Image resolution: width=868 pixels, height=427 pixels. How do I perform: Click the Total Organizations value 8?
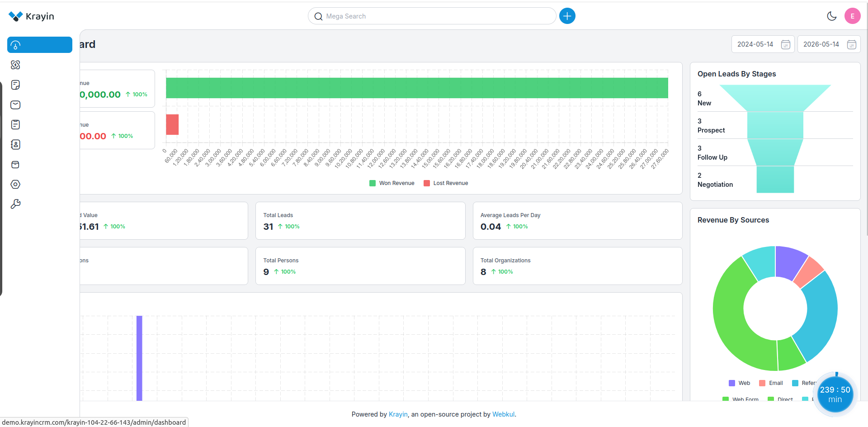click(483, 272)
